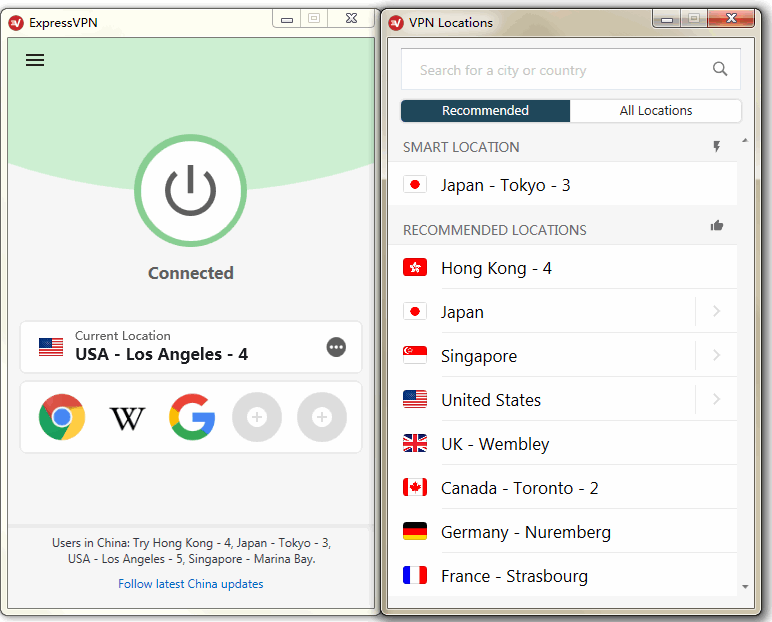The width and height of the screenshot is (772, 622).
Task: Focus the city or country search field
Action: coord(571,69)
